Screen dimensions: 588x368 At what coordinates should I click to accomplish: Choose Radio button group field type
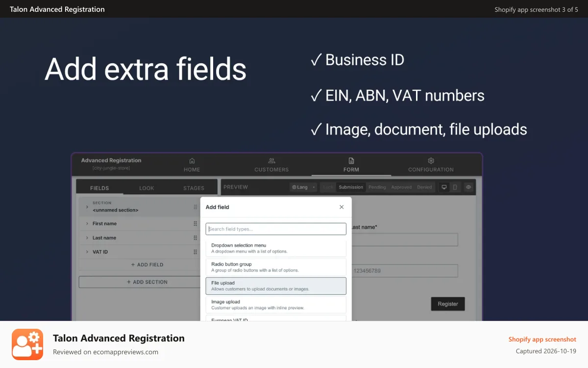tap(276, 267)
